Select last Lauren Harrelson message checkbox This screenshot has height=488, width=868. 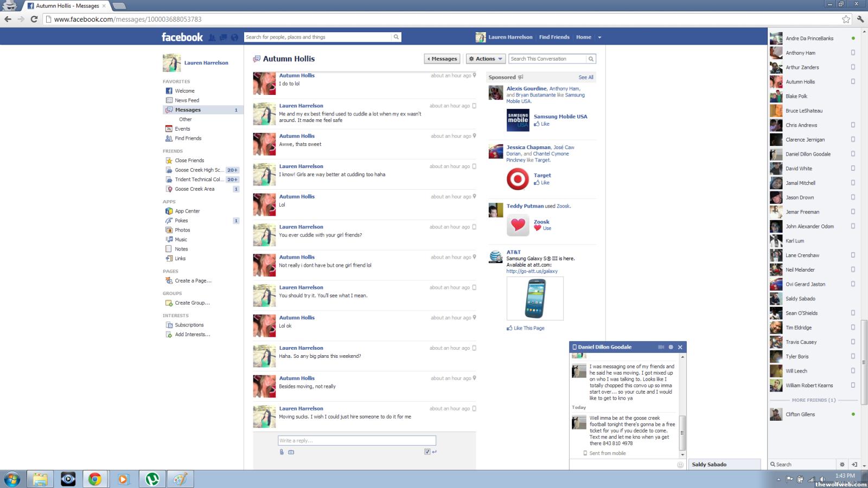pyautogui.click(x=474, y=408)
